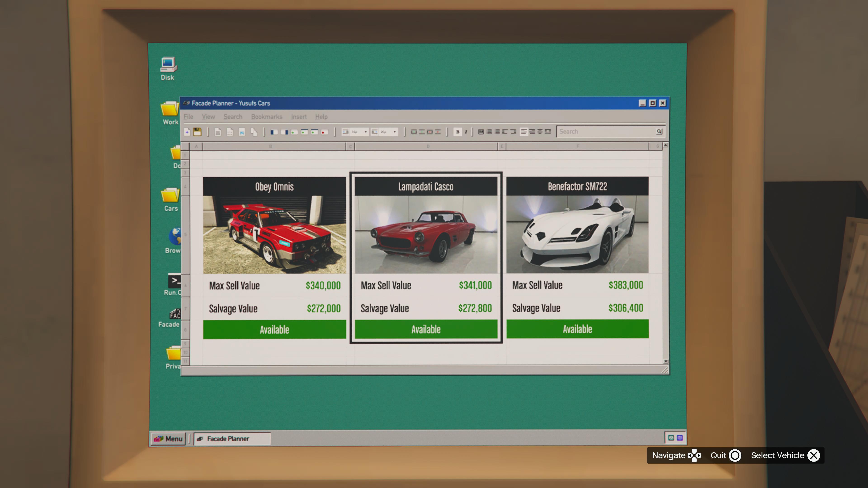Click the new document plus icon
The image size is (868, 488).
tap(187, 132)
